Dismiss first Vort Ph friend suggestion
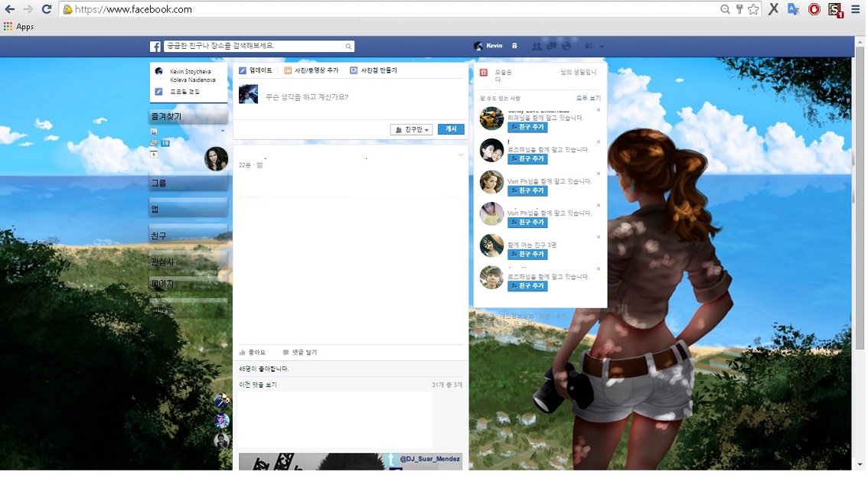868x488 pixels. (x=599, y=174)
